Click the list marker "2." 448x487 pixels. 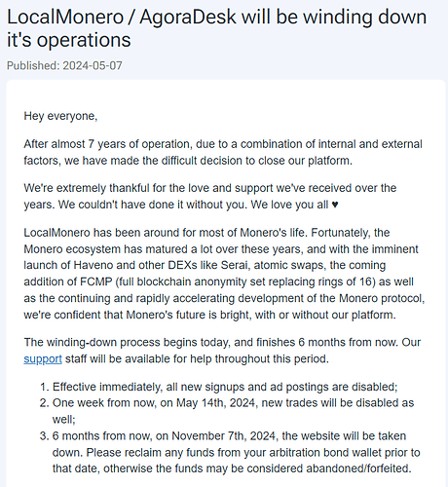[x=45, y=403]
